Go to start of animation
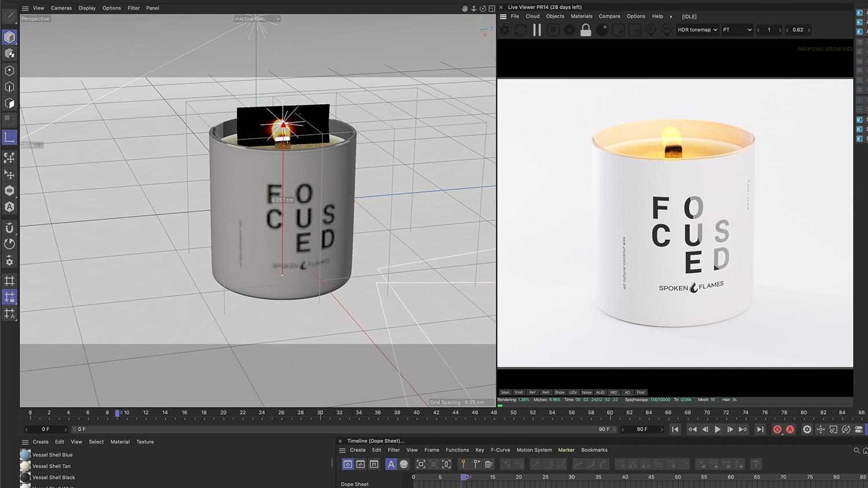868x488 pixels. click(x=675, y=430)
